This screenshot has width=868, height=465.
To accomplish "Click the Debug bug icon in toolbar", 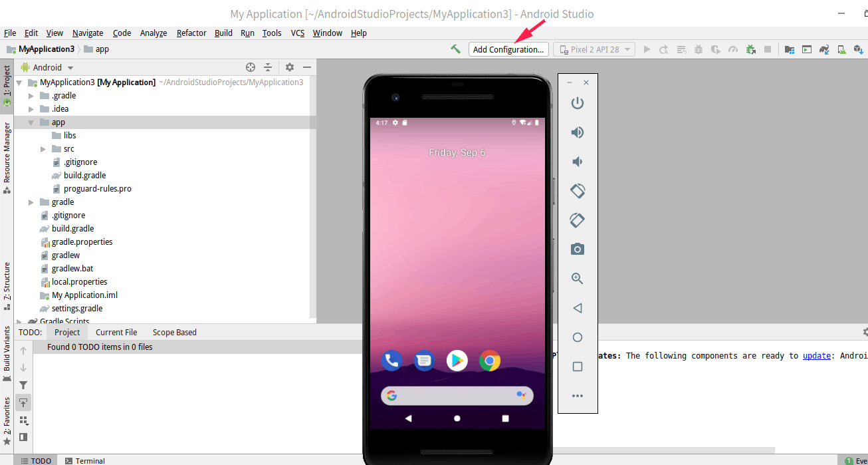I will click(x=699, y=49).
